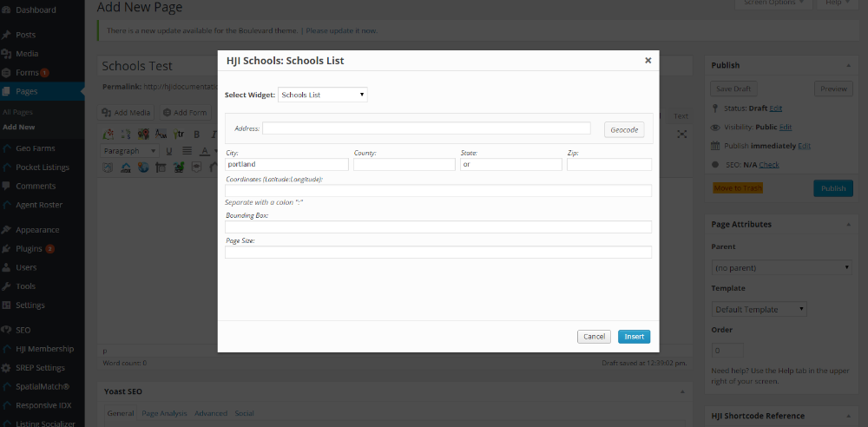Click the Comments speech bubble icon
Image resolution: width=868 pixels, height=427 pixels.
tap(6, 186)
